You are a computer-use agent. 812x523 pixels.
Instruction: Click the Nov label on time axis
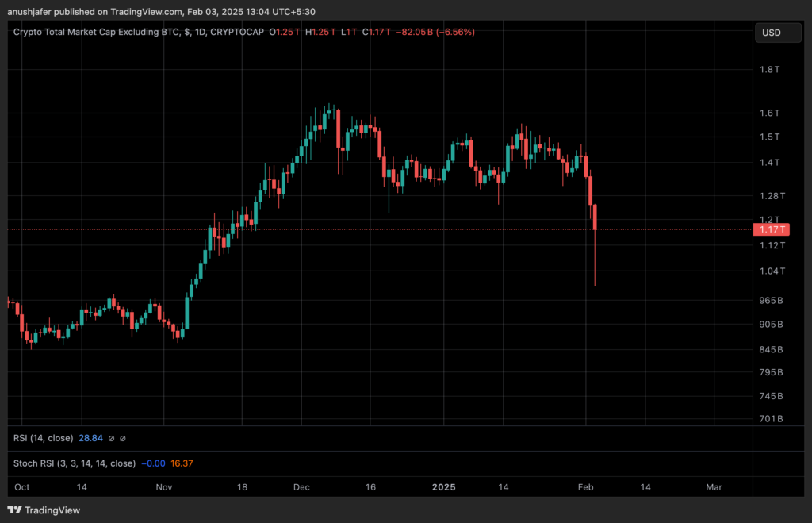pos(163,486)
